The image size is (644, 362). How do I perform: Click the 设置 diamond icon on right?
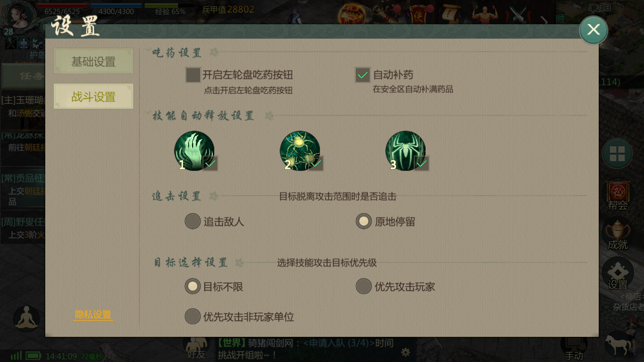coord(618,274)
